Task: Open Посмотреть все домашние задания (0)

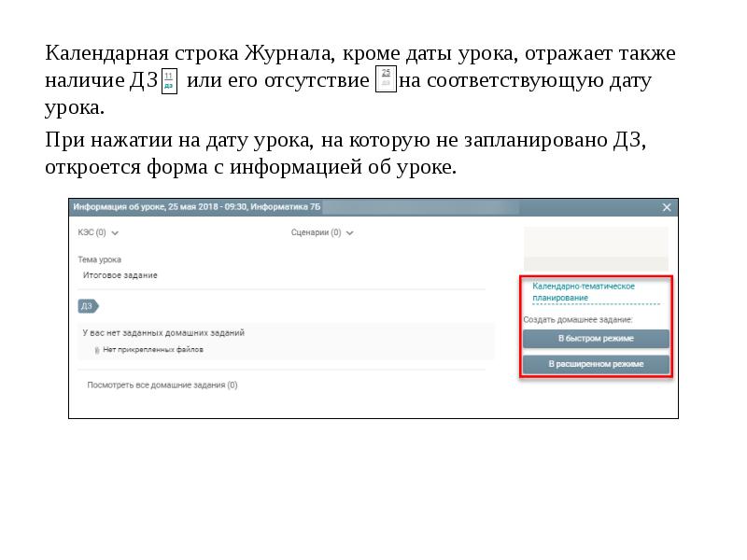Action: click(162, 385)
